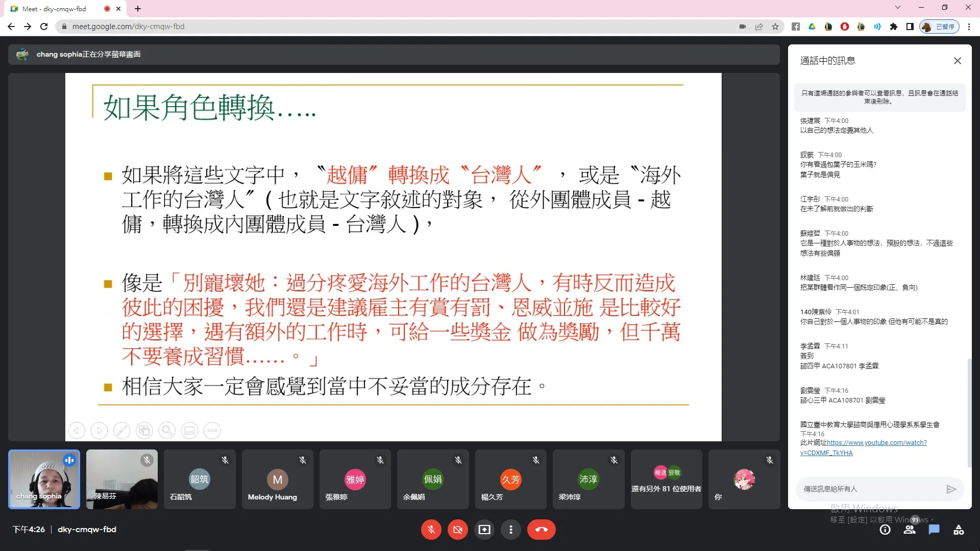Go back with the browser back arrow
This screenshot has height=551, width=980.
(x=11, y=27)
